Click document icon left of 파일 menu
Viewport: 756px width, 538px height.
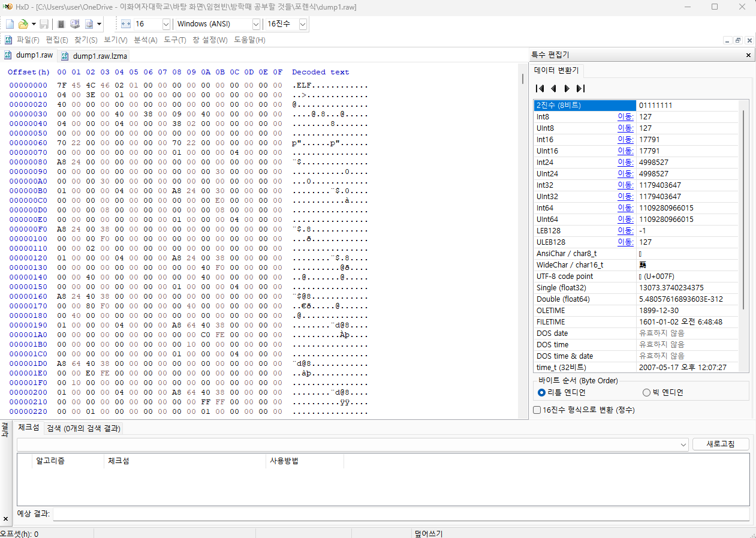click(x=8, y=40)
